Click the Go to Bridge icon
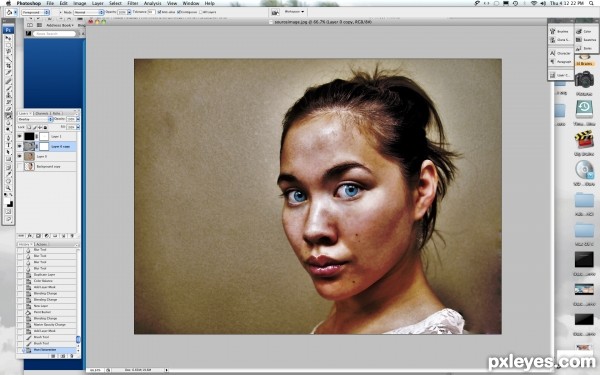 pyautogui.click(x=275, y=12)
